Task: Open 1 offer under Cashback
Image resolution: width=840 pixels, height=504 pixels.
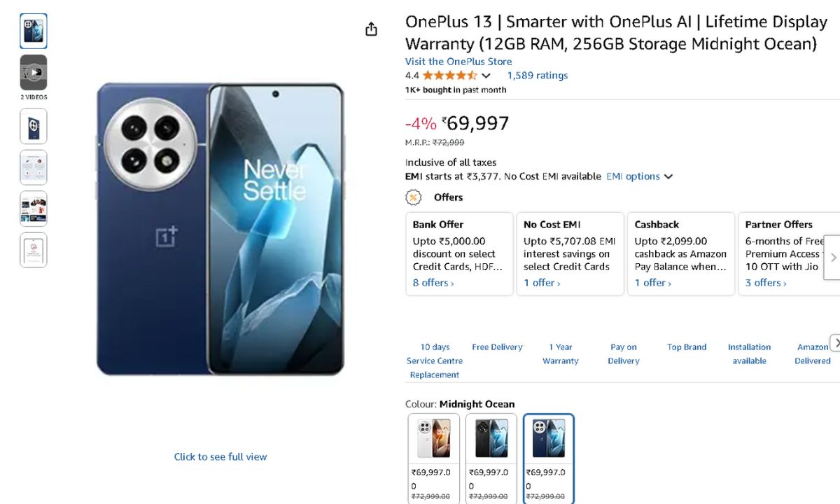Action: (x=652, y=283)
